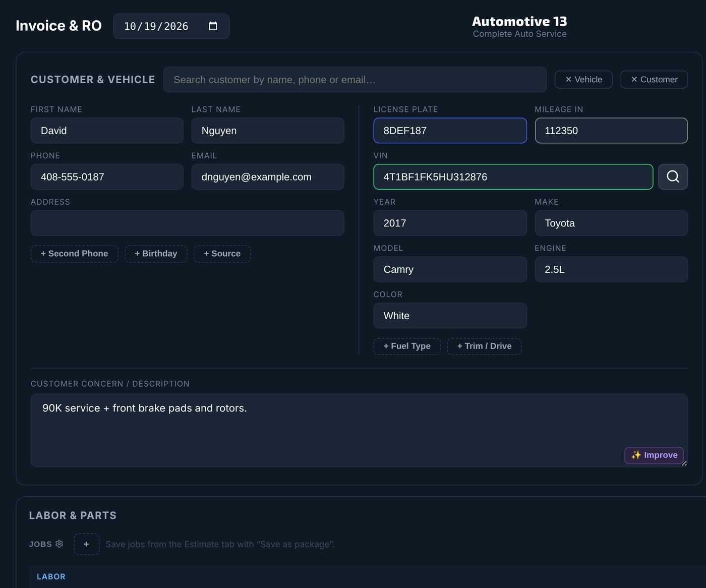The width and height of the screenshot is (706, 588).
Task: Click the Mileage In field 112350
Action: [611, 131]
